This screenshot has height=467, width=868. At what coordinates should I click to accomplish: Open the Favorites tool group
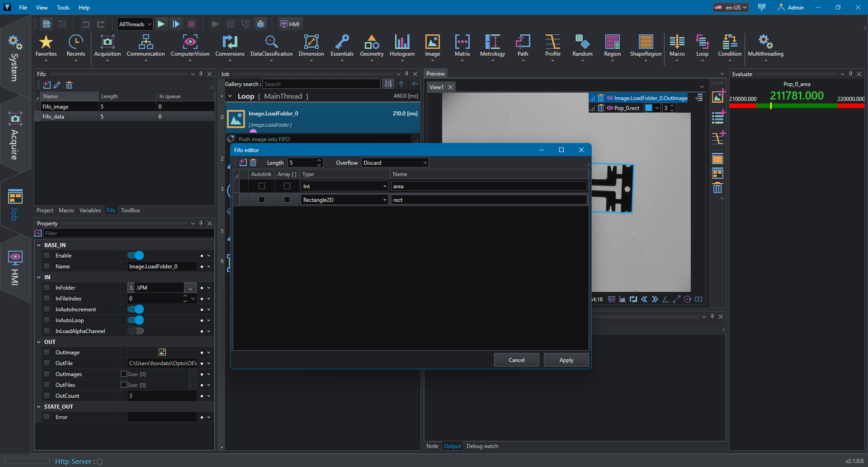(46, 47)
